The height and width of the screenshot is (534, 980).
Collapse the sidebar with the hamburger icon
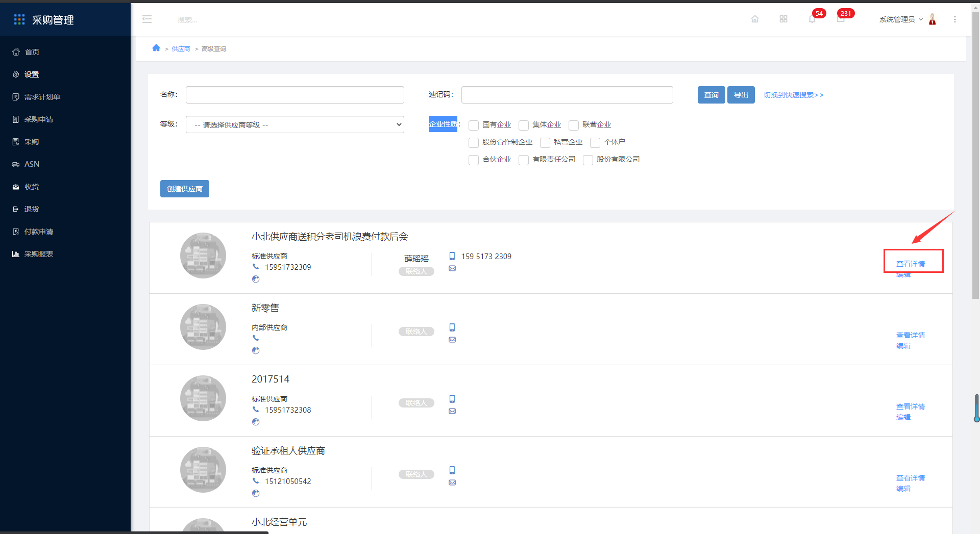(x=147, y=19)
